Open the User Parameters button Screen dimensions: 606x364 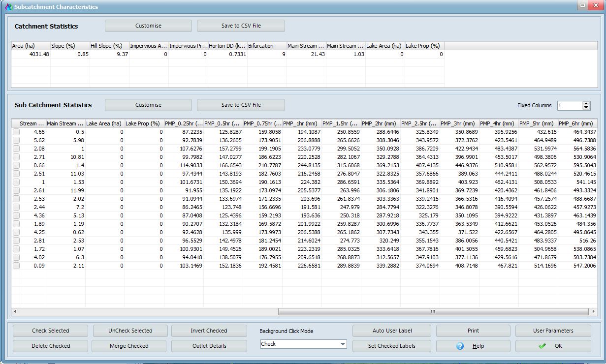pyautogui.click(x=553, y=331)
